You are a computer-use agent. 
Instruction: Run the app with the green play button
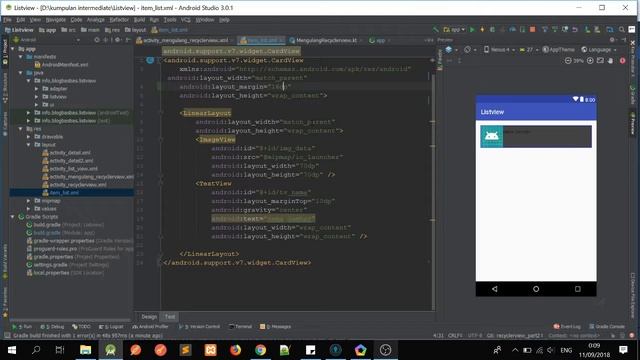472,29
